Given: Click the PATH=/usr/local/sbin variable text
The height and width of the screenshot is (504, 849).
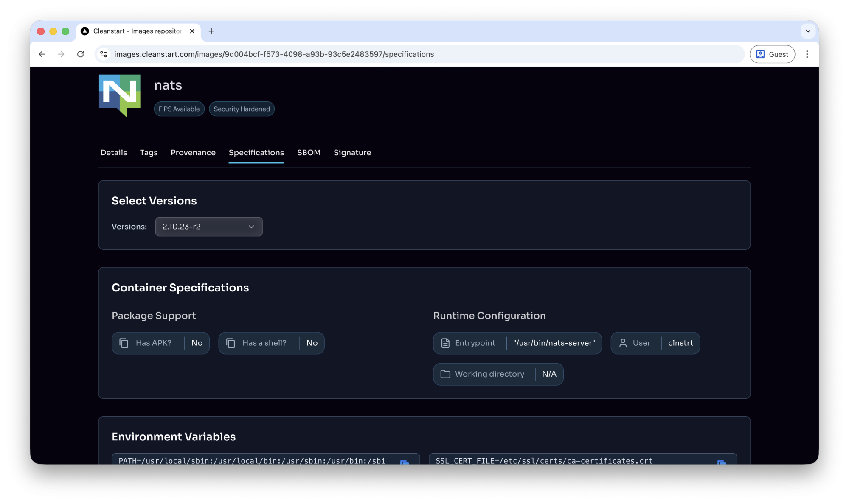Looking at the screenshot, I should pos(252,461).
